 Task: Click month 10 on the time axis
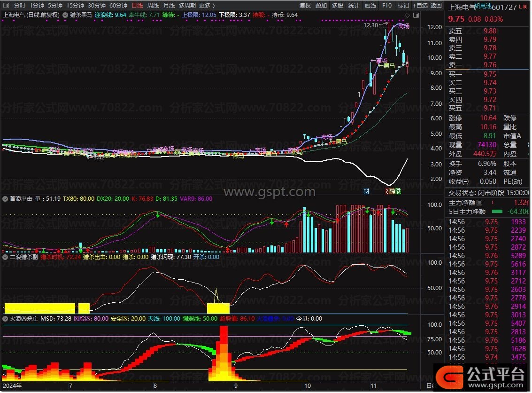(307, 386)
